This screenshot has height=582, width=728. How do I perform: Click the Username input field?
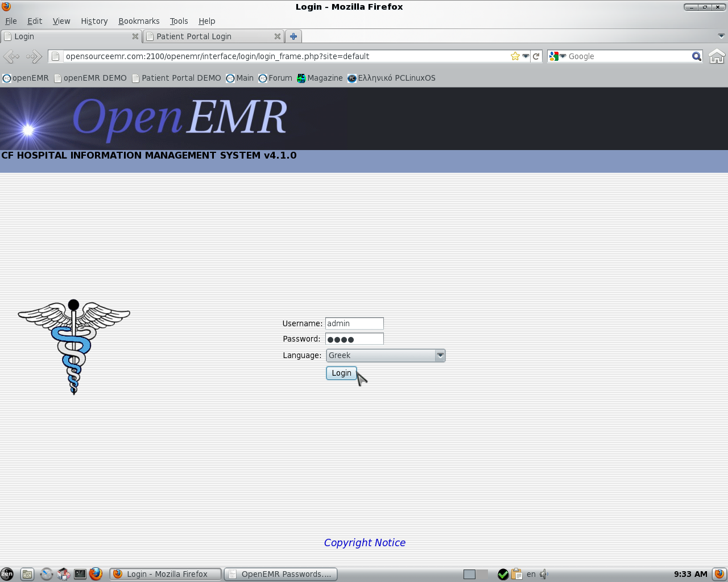tap(354, 323)
